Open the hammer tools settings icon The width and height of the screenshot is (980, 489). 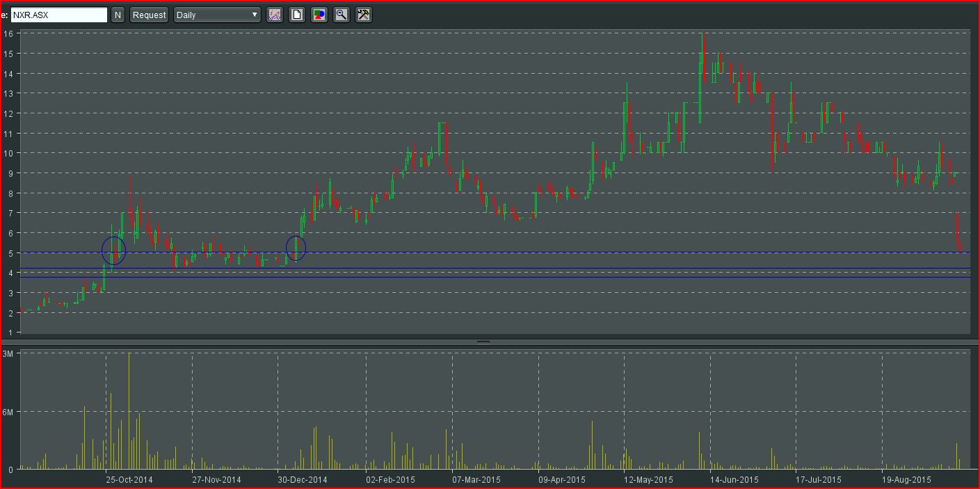coord(364,15)
